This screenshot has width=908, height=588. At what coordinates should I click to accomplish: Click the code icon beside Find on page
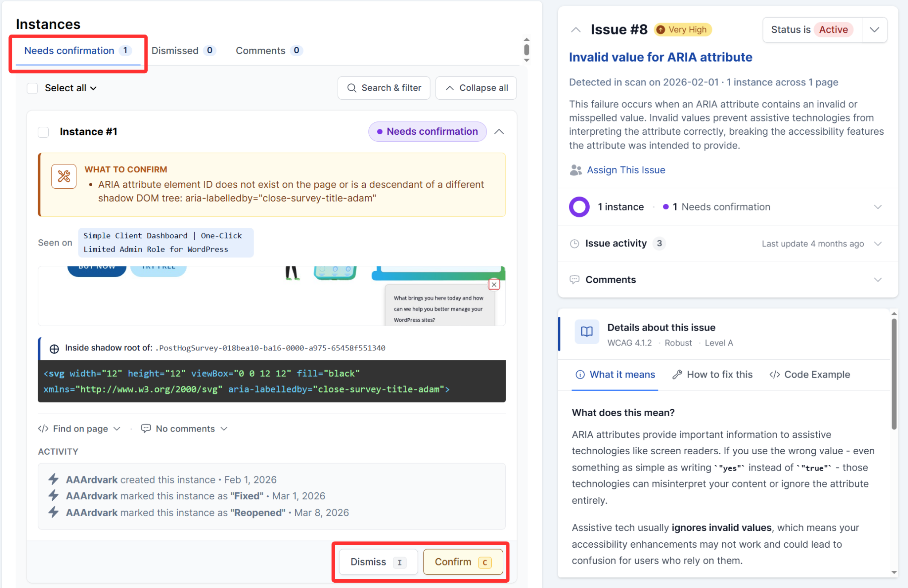(x=43, y=428)
